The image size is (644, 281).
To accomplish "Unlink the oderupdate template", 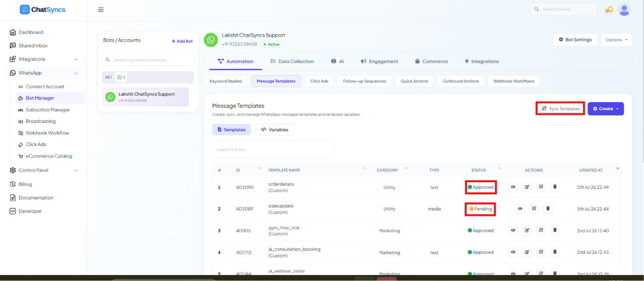I will point(534,208).
